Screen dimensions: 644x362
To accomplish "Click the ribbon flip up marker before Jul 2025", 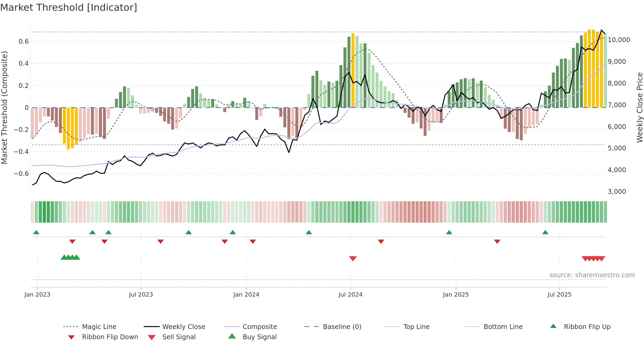I will [545, 232].
